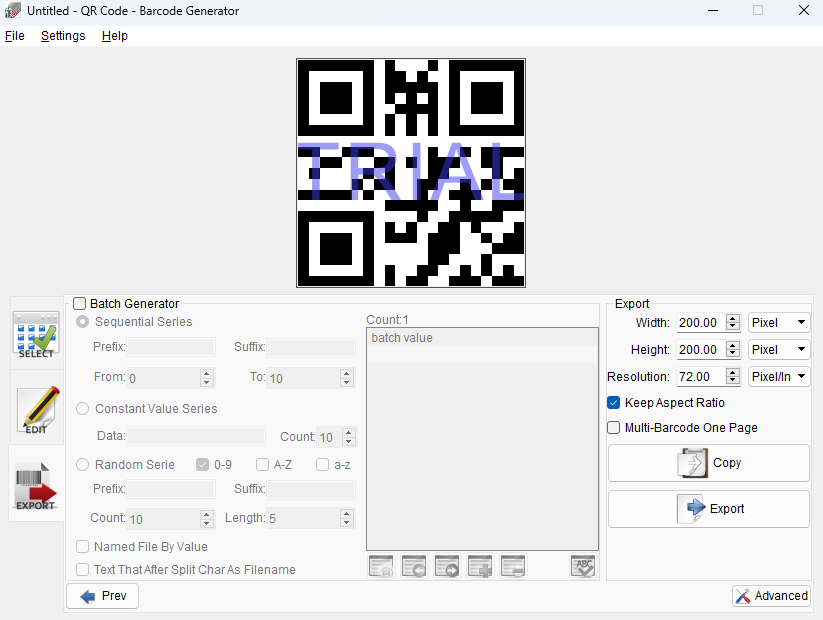The image size is (823, 620).
Task: Tick Multi-Barcode One Page option
Action: coord(614,428)
